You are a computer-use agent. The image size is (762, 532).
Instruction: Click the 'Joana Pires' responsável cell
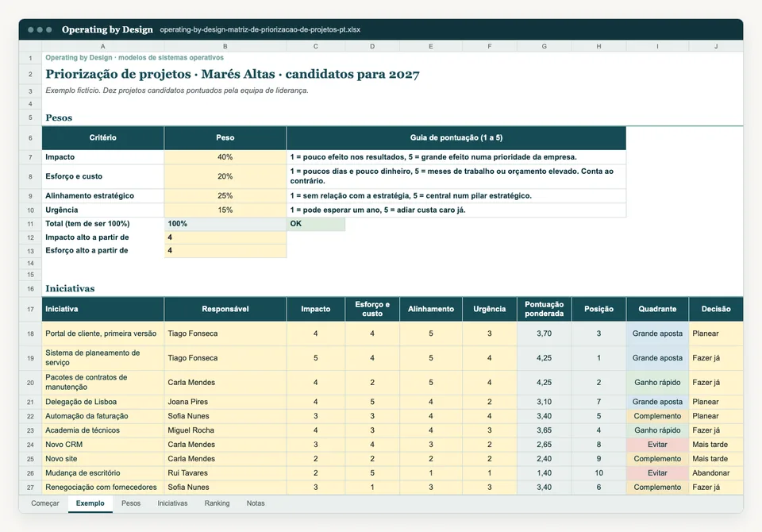[x=225, y=402]
